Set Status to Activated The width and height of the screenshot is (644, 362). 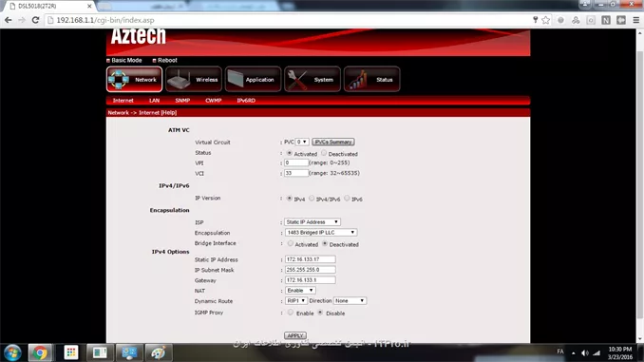[290, 153]
